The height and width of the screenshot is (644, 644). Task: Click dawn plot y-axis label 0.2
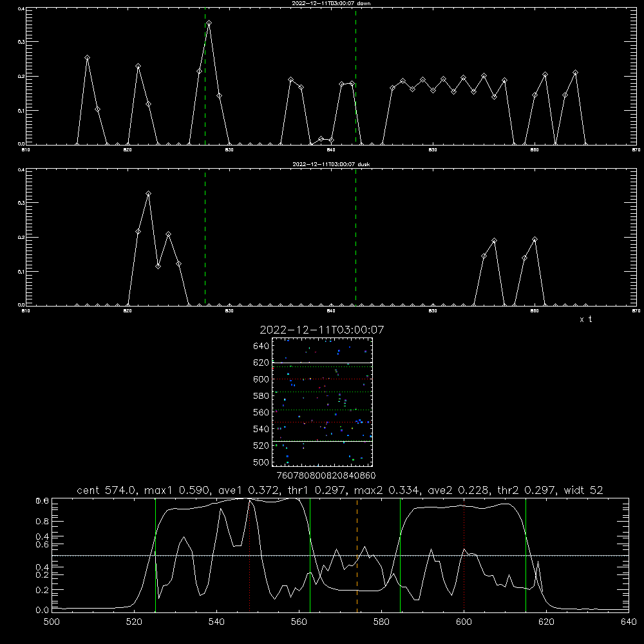click(21, 77)
